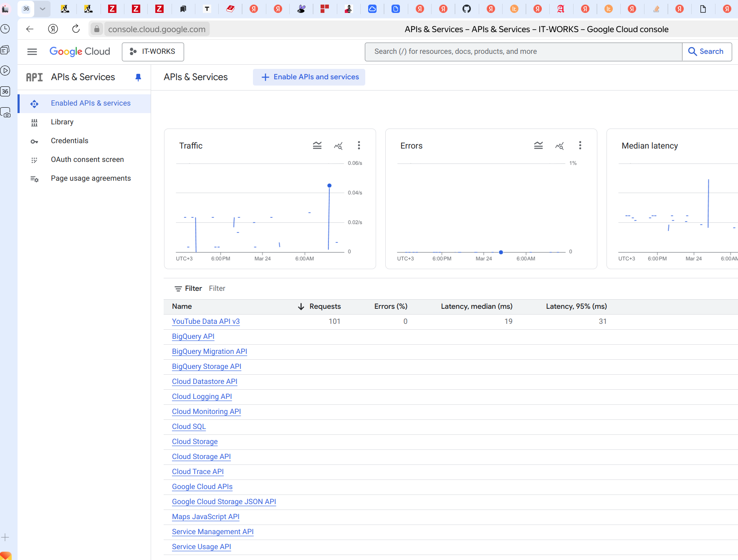Screen dimensions: 738x560
Task: Open YouTube Data API v3 link
Action: click(x=206, y=322)
